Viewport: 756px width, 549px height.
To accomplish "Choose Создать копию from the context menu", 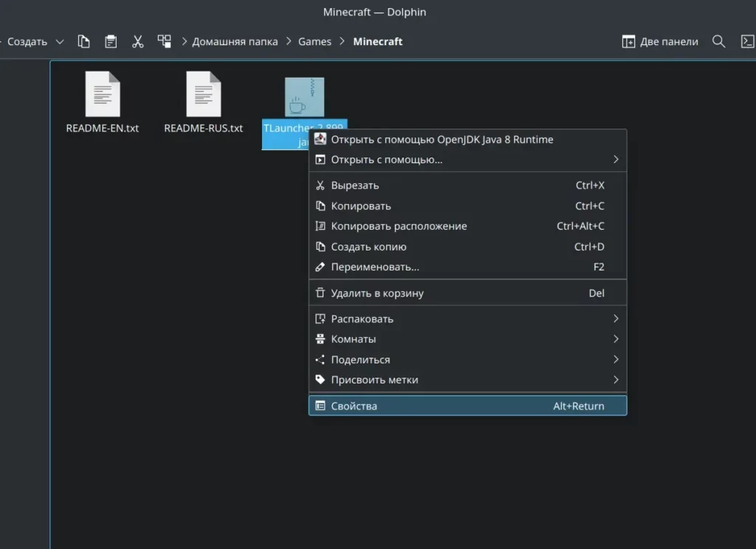I will 467,247.
